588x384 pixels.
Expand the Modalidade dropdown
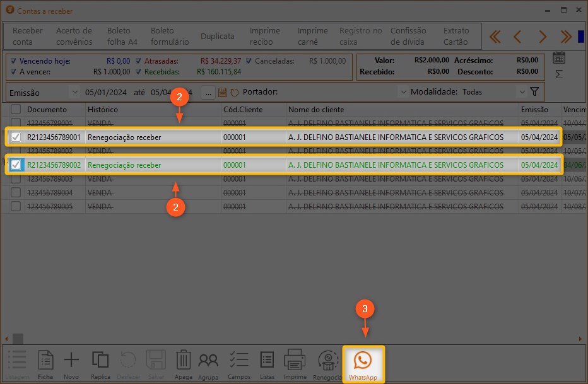pyautogui.click(x=522, y=92)
